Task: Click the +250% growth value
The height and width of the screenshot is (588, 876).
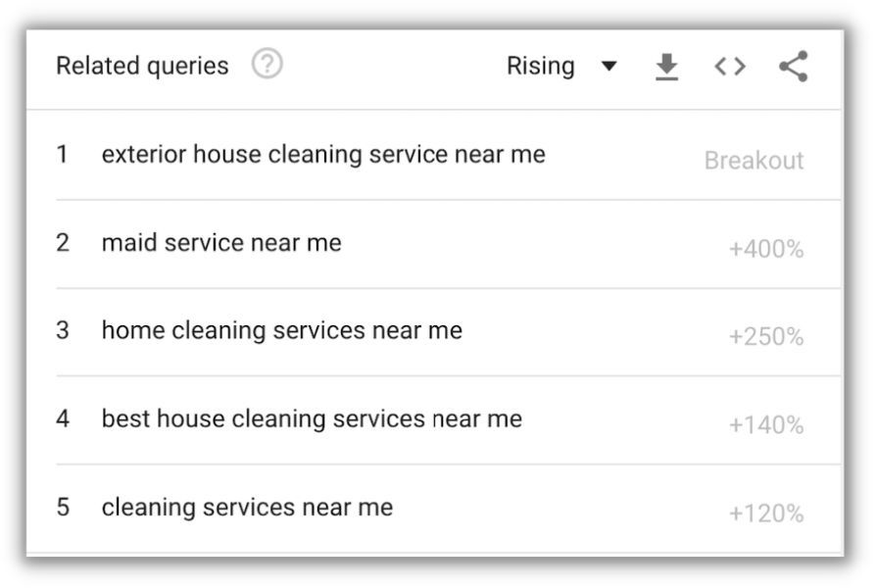Action: tap(766, 336)
